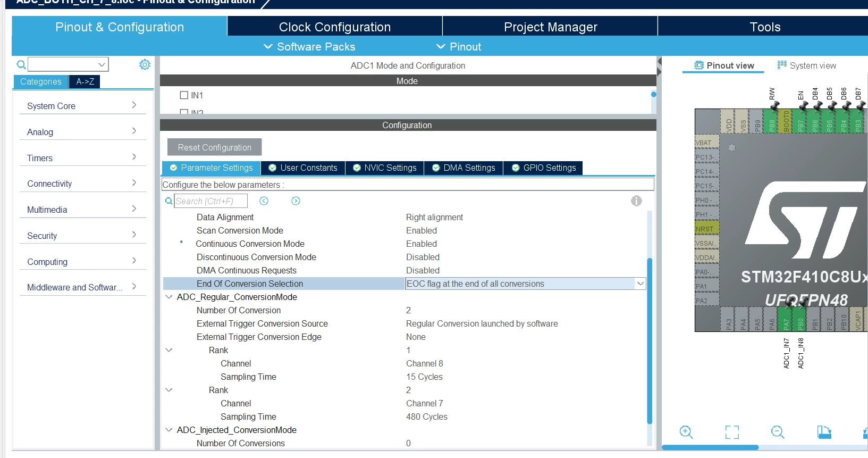Image resolution: width=868 pixels, height=458 pixels.
Task: Switch to Project Manager tab
Action: (x=550, y=27)
